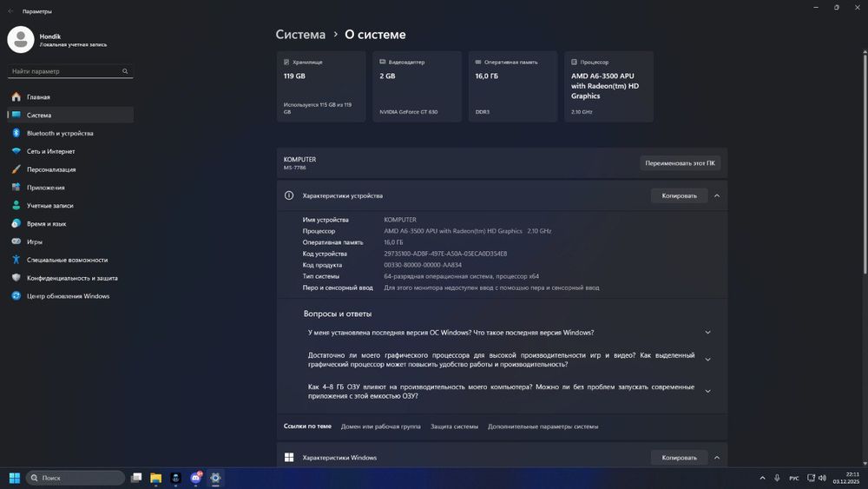Click the Имя устройства value KOMPUTER
This screenshot has height=489, width=868.
[x=400, y=220]
